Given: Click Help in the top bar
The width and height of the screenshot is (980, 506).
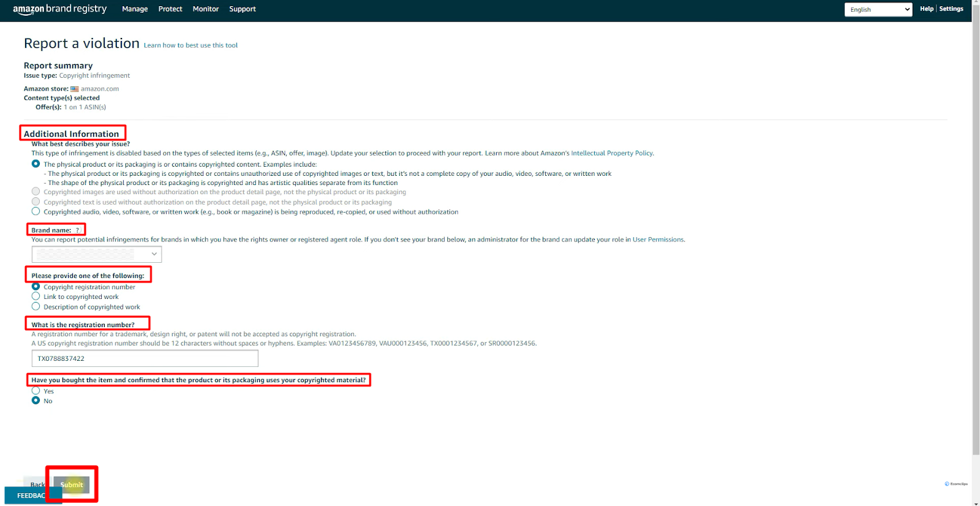Looking at the screenshot, I should 927,9.
